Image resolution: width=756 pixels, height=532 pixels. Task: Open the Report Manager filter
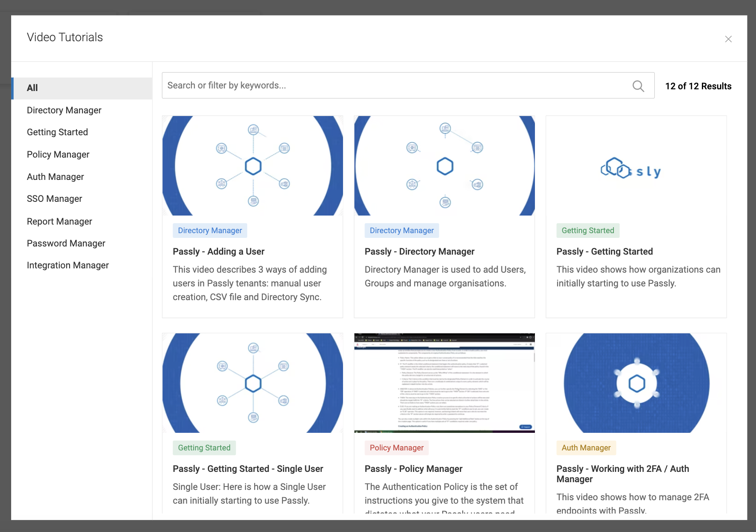(x=59, y=221)
